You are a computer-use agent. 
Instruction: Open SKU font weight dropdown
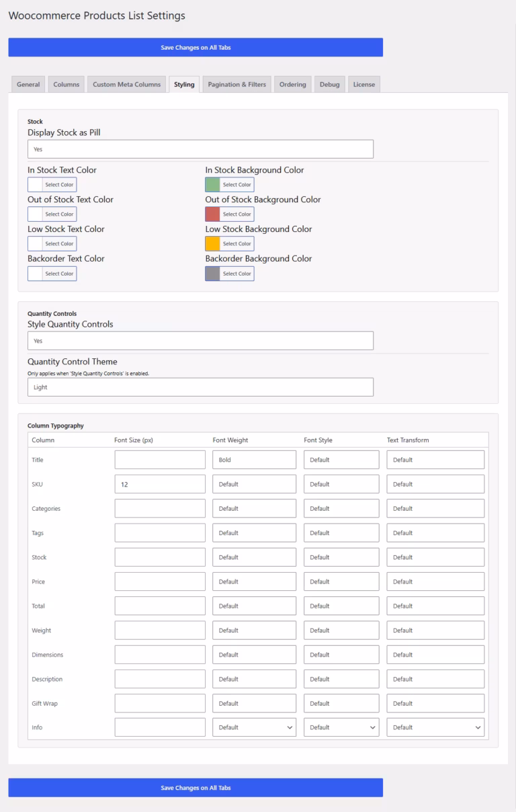click(255, 484)
